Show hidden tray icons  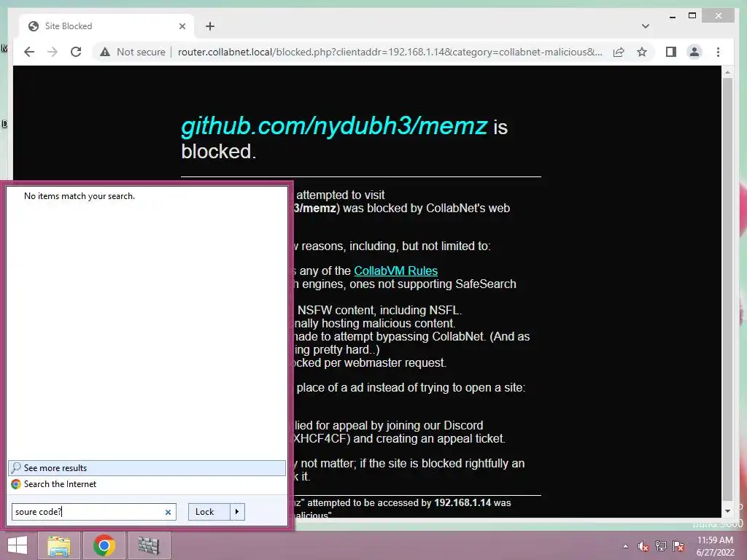pyautogui.click(x=625, y=546)
